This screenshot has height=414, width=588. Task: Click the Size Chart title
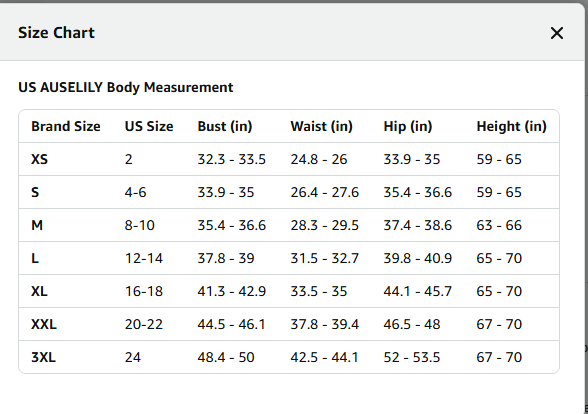tap(57, 33)
